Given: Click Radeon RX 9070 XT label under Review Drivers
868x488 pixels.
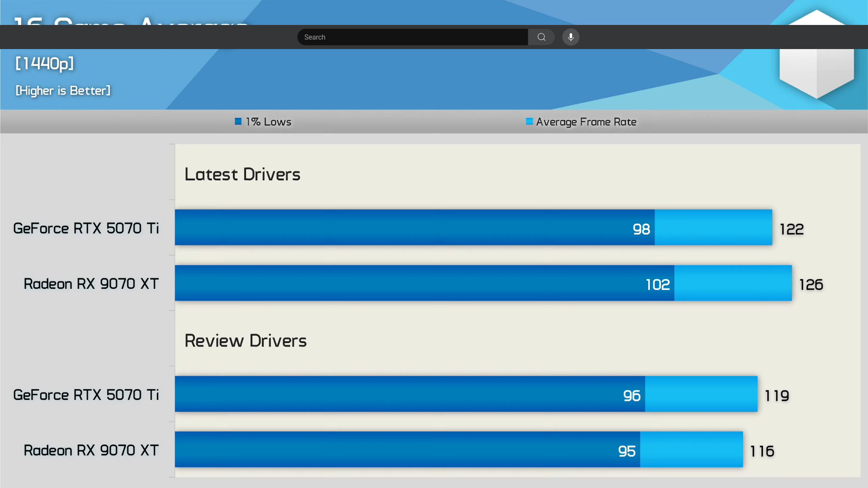Looking at the screenshot, I should click(x=91, y=450).
